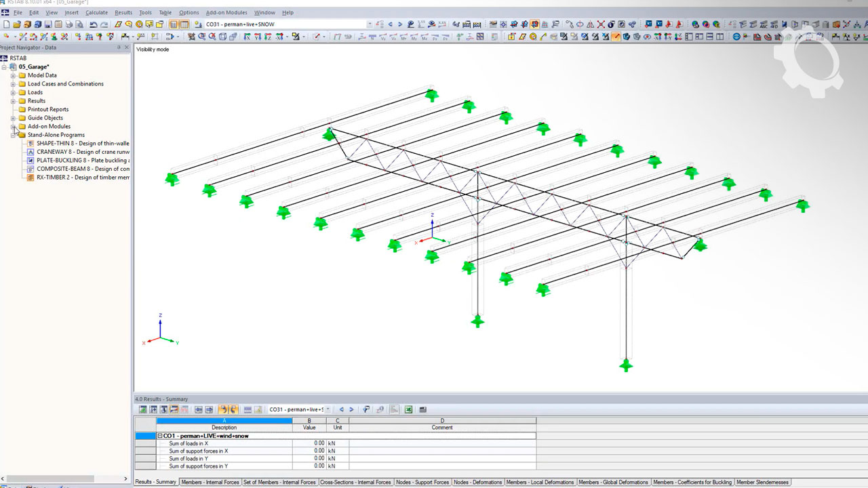Screen dimensions: 868x488
Task: Expand the Load Cases and Combinations folder
Action: pyautogui.click(x=13, y=84)
